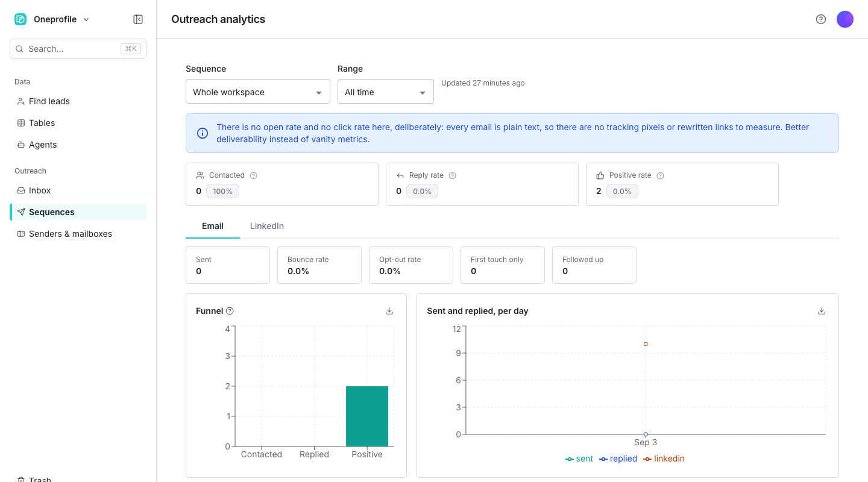Click the Find leads person-search icon
Screen dimensions: 868x482
click(x=21, y=101)
